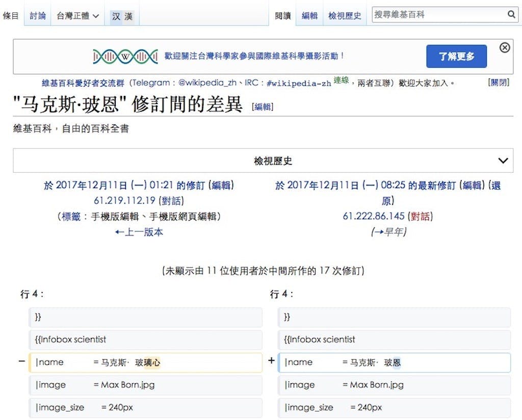Click the [編輯] link beside the page title

click(263, 107)
